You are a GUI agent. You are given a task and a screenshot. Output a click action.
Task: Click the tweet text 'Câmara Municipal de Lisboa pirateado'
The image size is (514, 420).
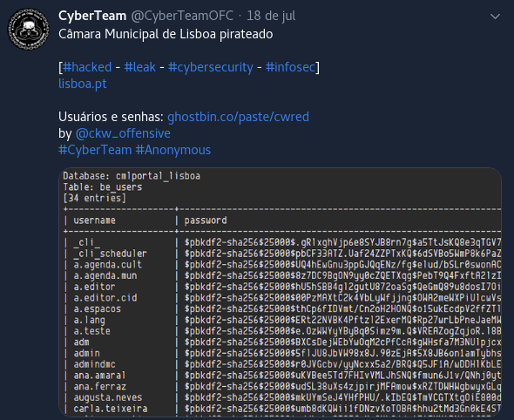coord(166,34)
